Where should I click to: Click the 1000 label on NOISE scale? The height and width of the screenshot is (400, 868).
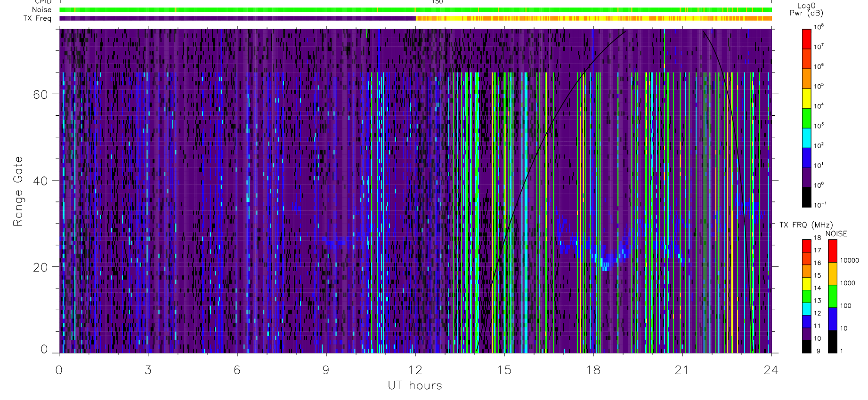click(847, 283)
